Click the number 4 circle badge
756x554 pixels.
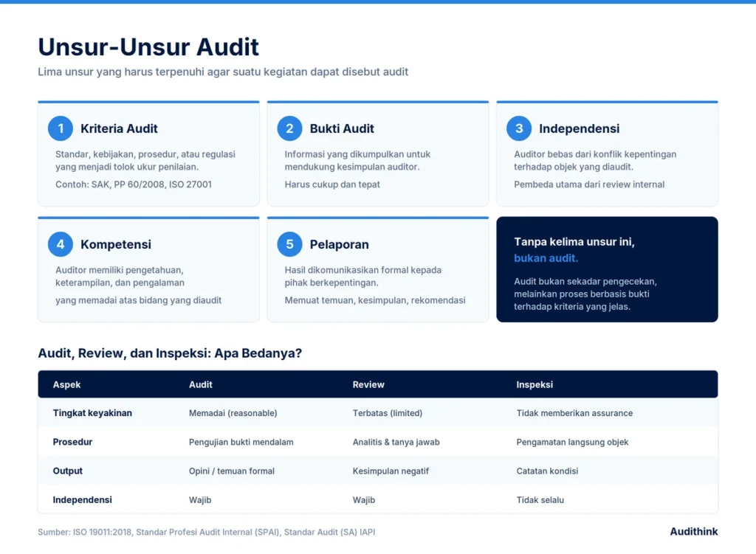pos(61,244)
